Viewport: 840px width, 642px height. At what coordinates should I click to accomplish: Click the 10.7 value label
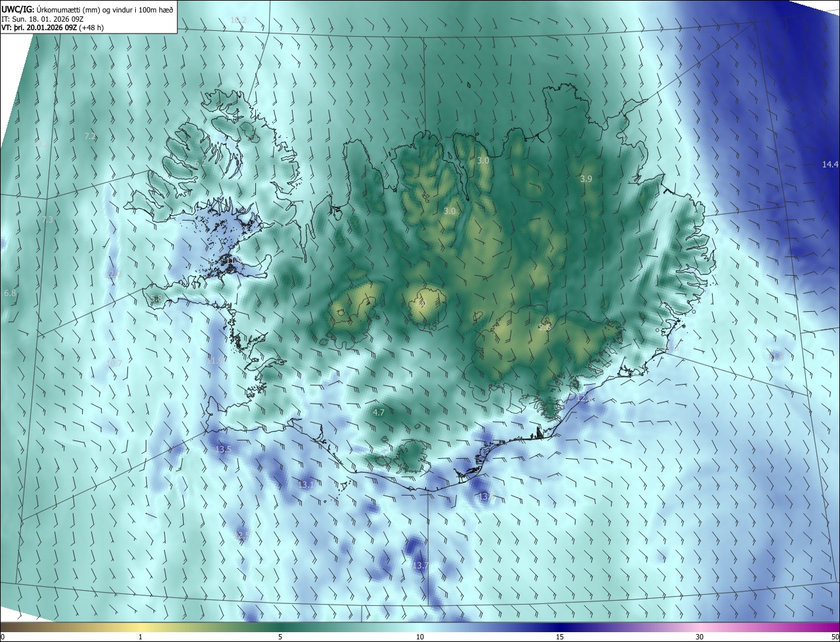click(x=114, y=362)
